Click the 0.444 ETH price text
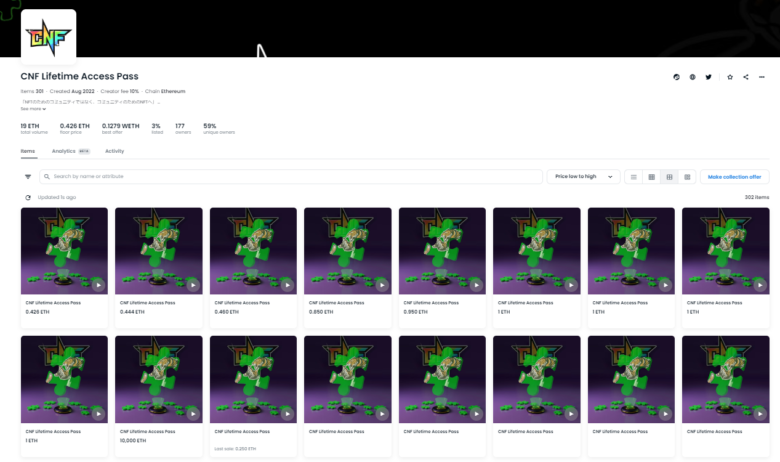Viewport: 780px width, 462px height. [132, 312]
